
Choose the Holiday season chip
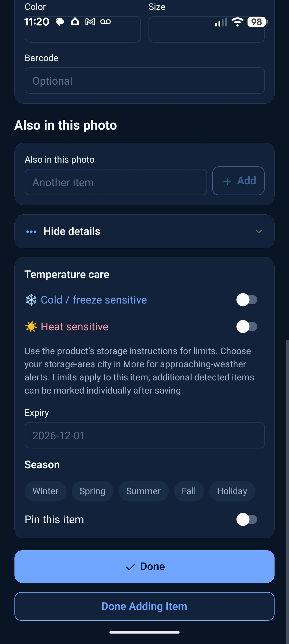click(232, 491)
